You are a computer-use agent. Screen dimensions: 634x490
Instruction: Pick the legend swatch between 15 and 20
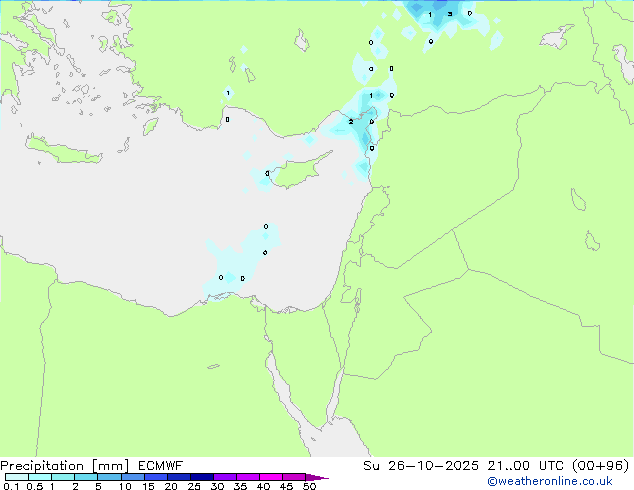156,477
